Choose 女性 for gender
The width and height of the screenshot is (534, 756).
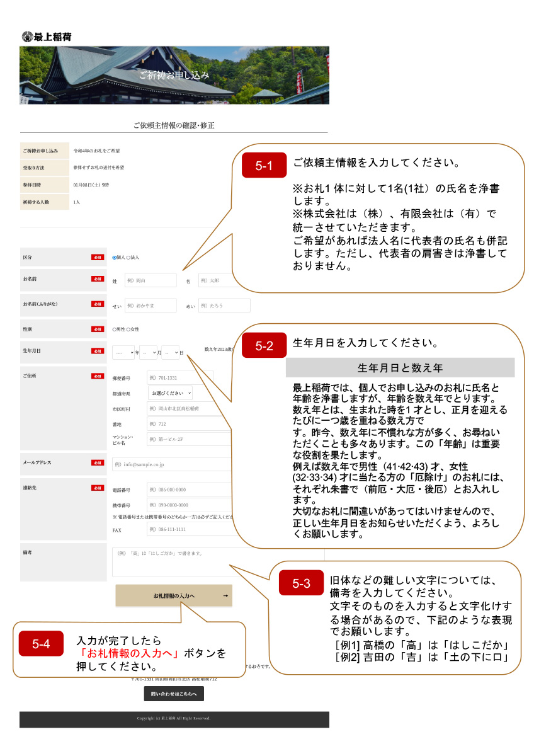128,329
